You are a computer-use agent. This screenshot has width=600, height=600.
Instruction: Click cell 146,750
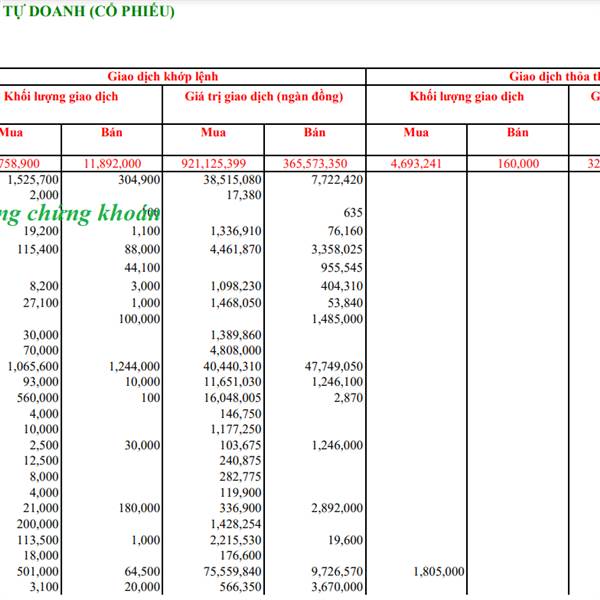[241, 414]
